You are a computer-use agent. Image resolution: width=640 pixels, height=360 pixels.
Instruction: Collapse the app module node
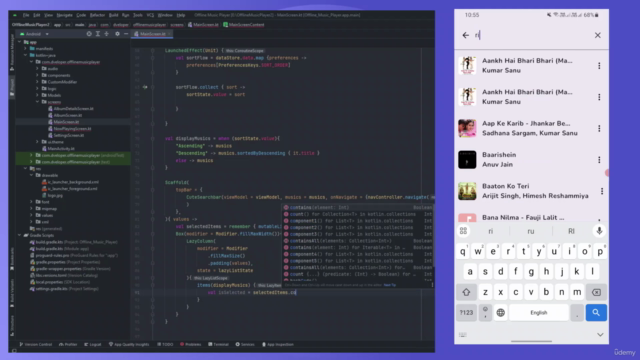pos(19,42)
